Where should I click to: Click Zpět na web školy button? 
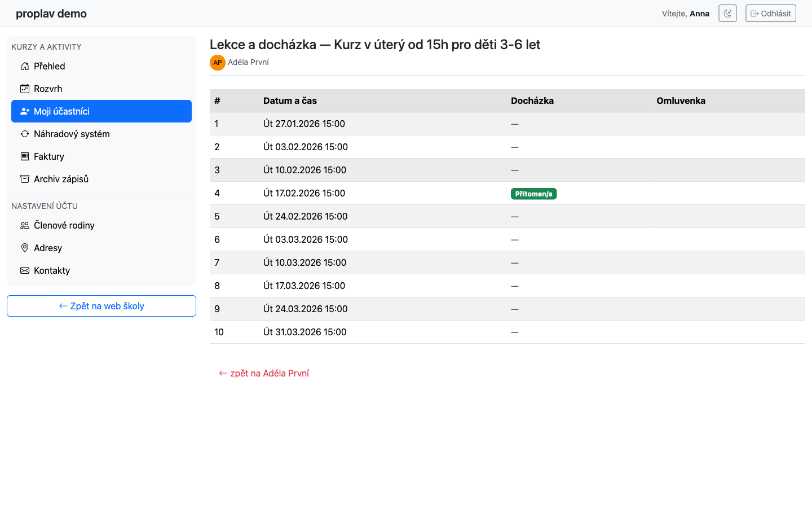(x=101, y=306)
